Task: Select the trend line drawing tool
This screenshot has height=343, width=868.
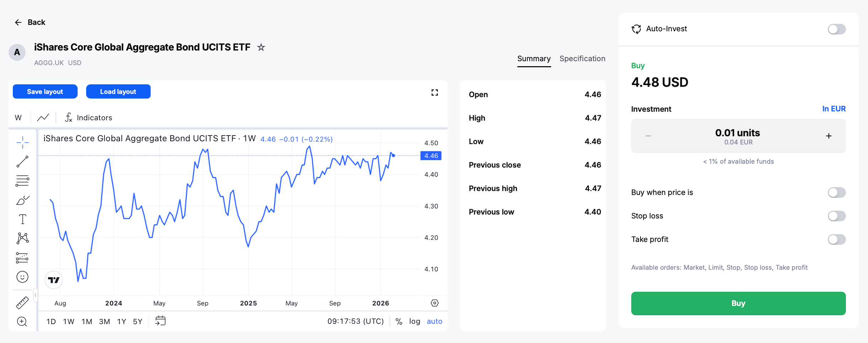Action: [x=22, y=162]
